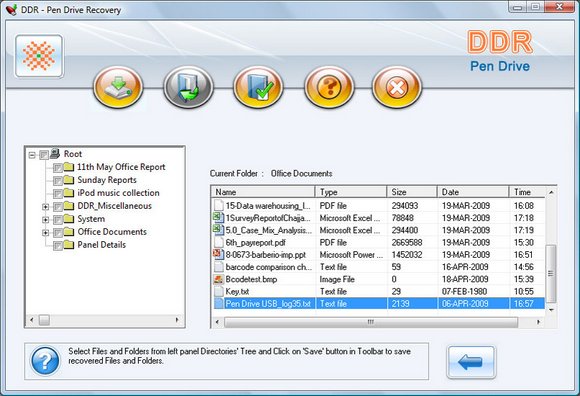Viewport: 580px width, 396px height.
Task: Expand the DDR_Miscellaneous tree node
Action: click(45, 207)
